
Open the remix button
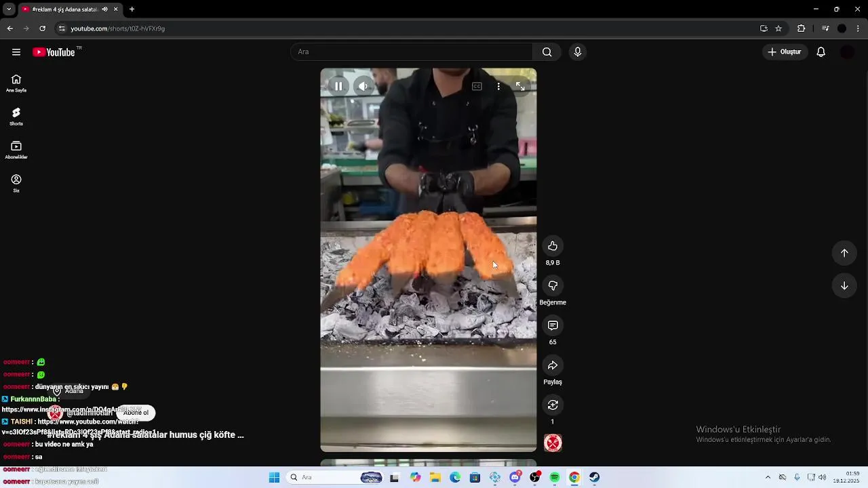(x=553, y=405)
